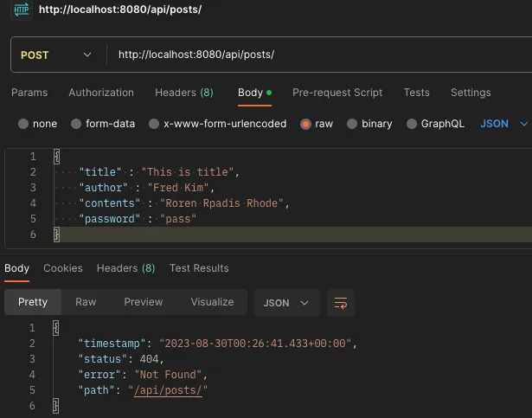Toggle word wrap icon in the response toolbar
Screen dimensions: 532x418
tap(341, 303)
